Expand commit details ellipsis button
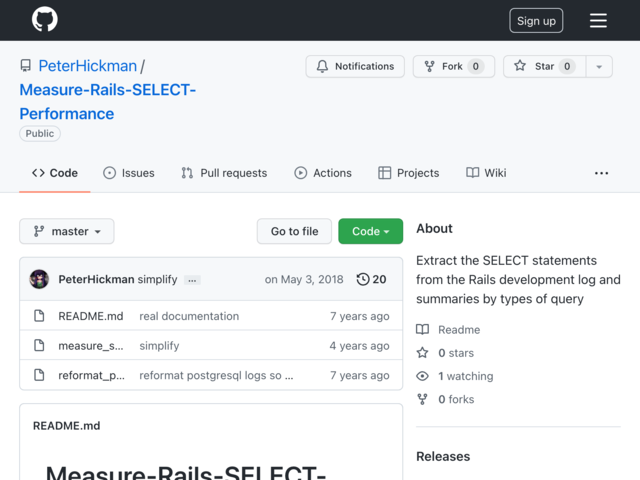Screen dimensions: 640x480 [x=192, y=280]
